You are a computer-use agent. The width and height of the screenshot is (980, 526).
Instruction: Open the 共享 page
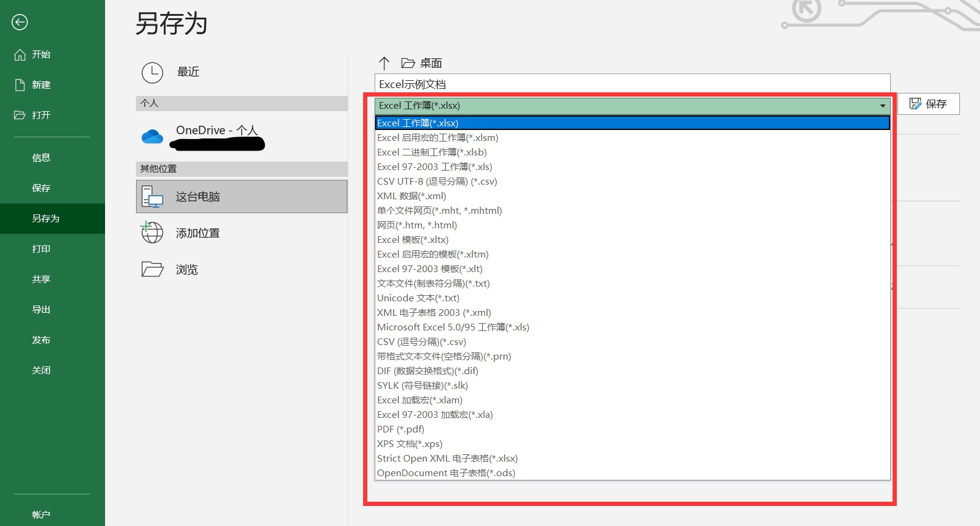coord(41,279)
